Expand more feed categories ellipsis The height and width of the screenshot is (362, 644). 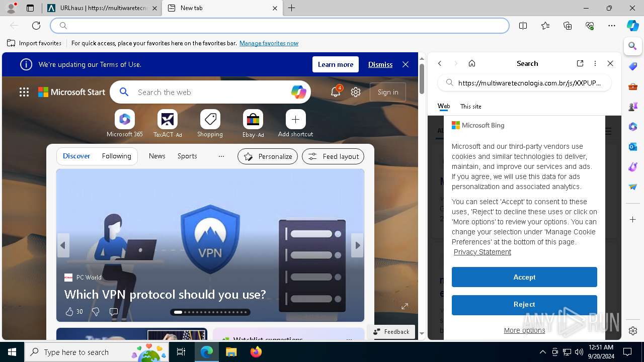pos(221,156)
